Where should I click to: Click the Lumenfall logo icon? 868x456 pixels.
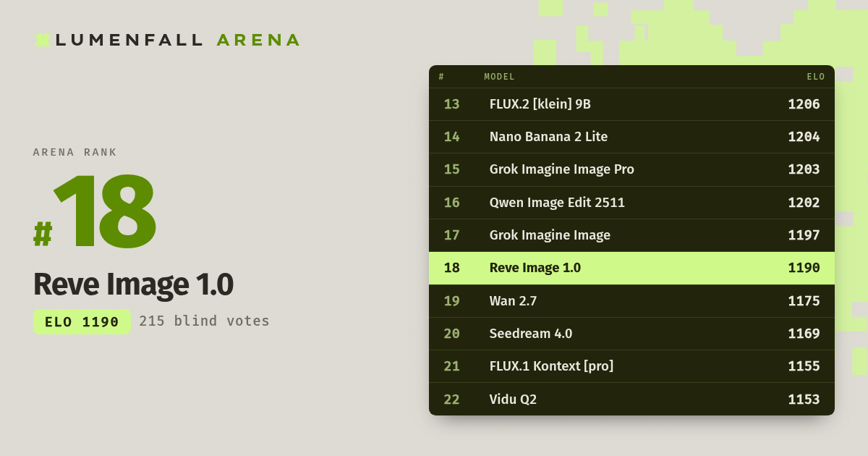click(x=42, y=40)
